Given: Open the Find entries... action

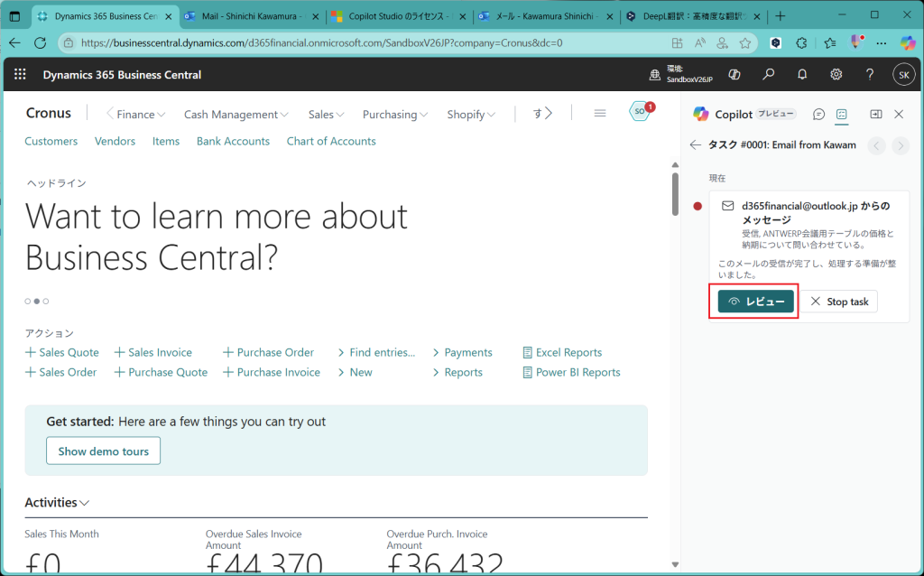Looking at the screenshot, I should pos(376,352).
